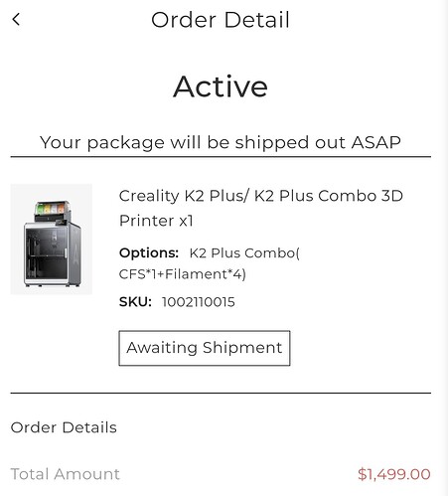Select the SKU number 1002110015

coord(199,302)
